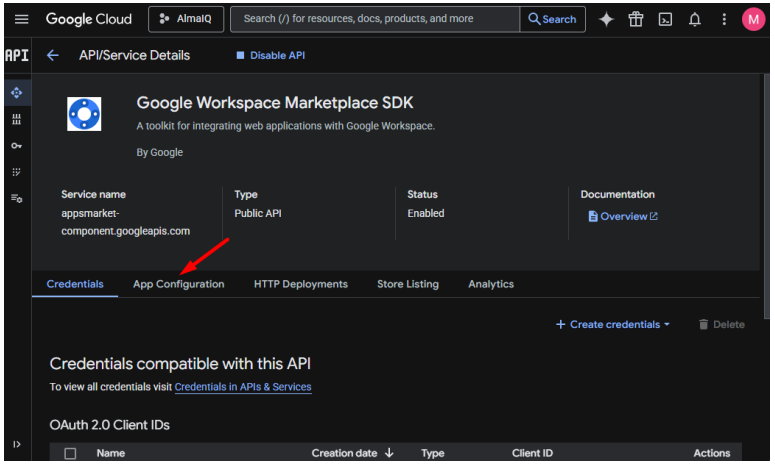Open the Overview documentation link
Screen dimensions: 775x465
pyautogui.click(x=623, y=216)
